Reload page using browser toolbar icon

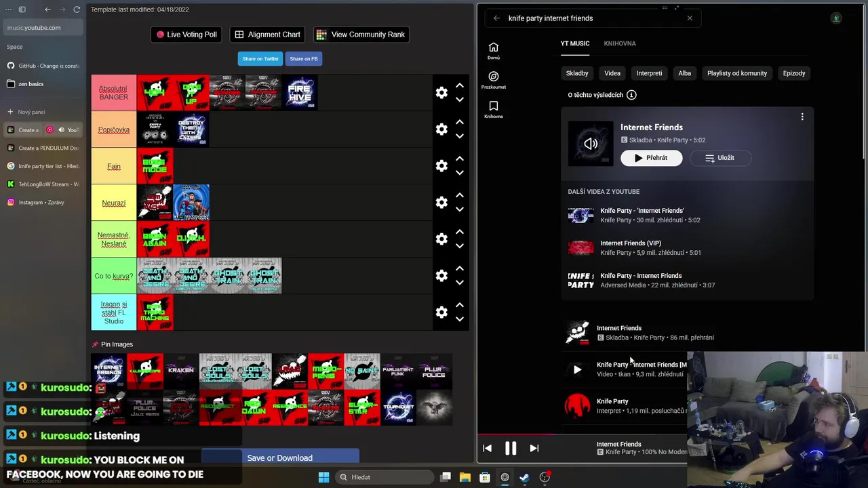[77, 9]
